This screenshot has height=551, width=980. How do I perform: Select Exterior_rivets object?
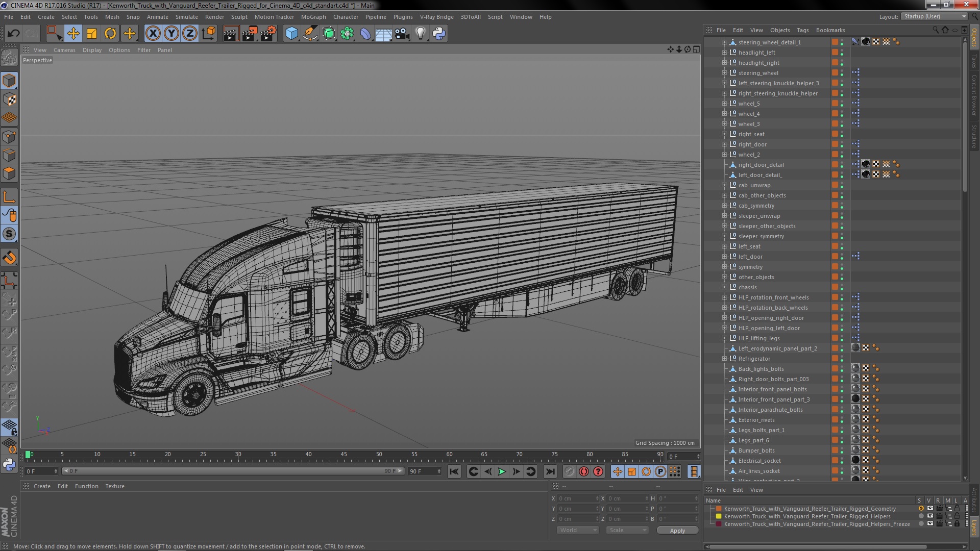click(756, 420)
